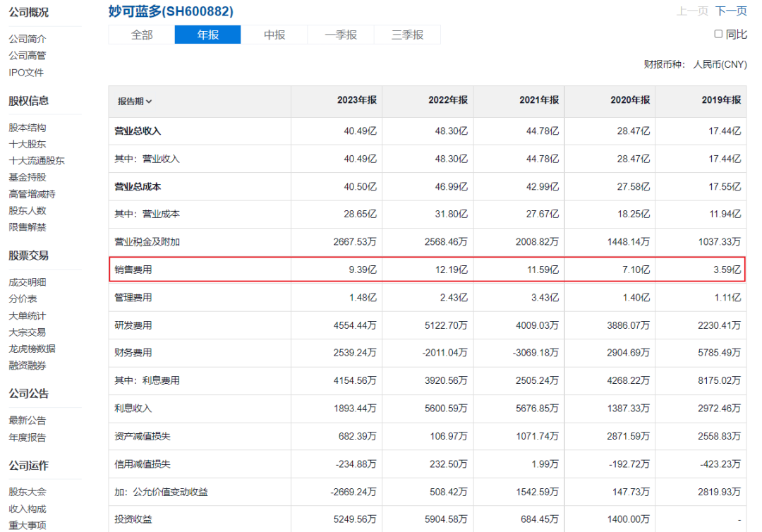Open 限售解禁 sidebar link
Viewport: 762px width, 532px height.
coord(28,227)
